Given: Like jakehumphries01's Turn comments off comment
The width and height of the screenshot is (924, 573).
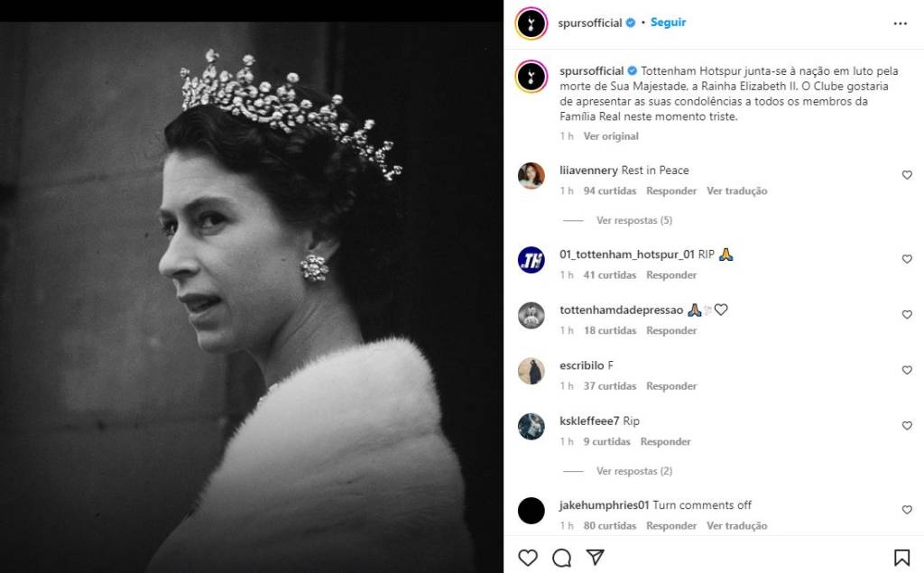Looking at the screenshot, I should click(x=907, y=510).
